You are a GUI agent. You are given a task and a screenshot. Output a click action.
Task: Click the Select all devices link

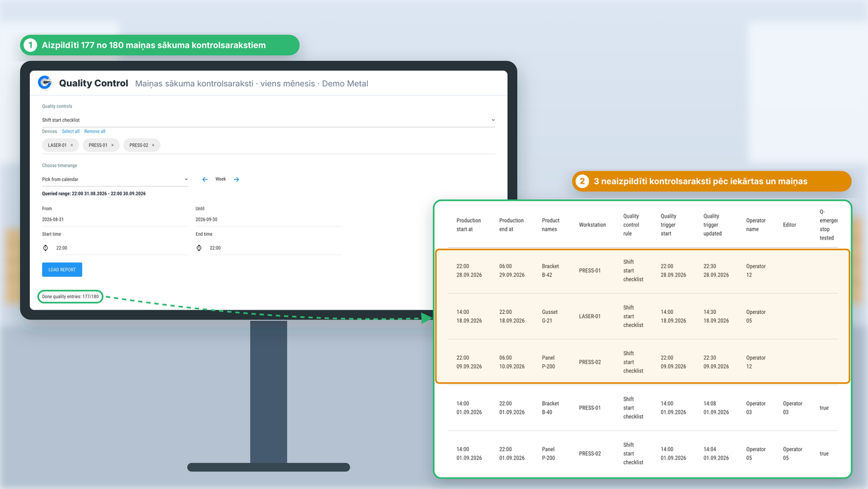(71, 132)
